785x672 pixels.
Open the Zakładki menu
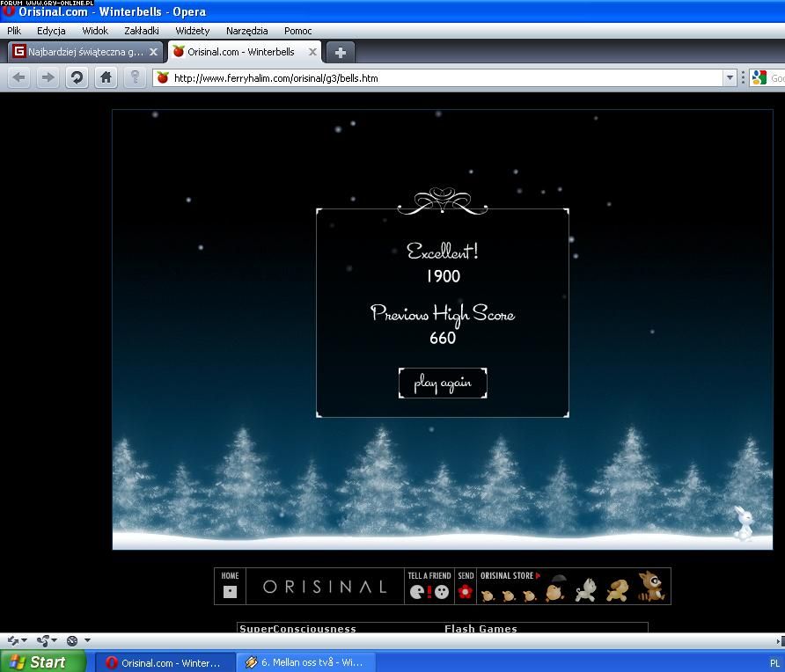click(142, 31)
